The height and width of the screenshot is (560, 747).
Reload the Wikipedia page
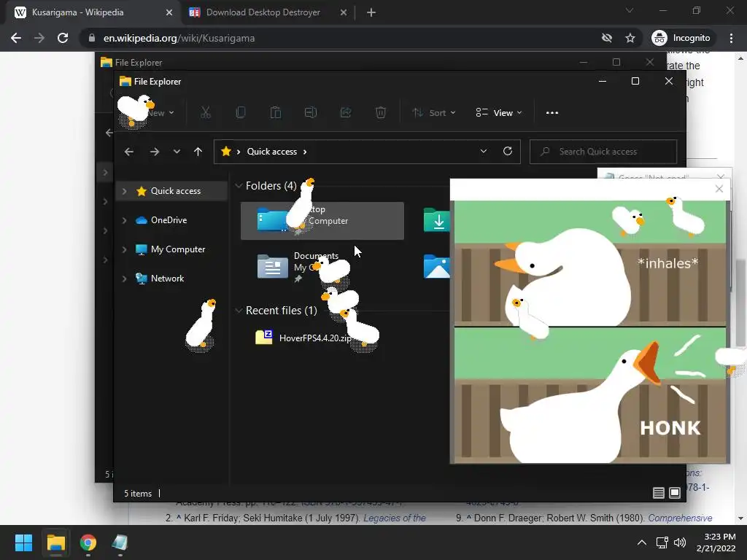(63, 38)
